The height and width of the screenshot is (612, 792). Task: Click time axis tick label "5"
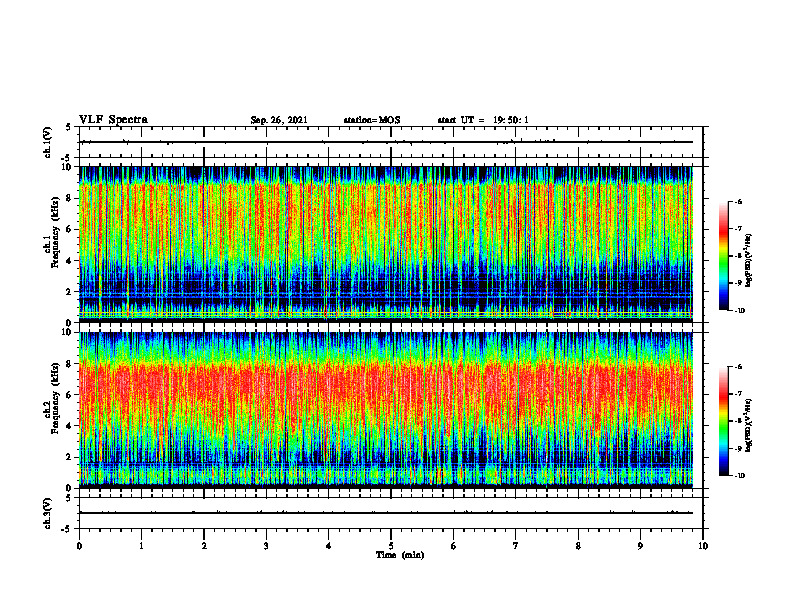pyautogui.click(x=391, y=546)
